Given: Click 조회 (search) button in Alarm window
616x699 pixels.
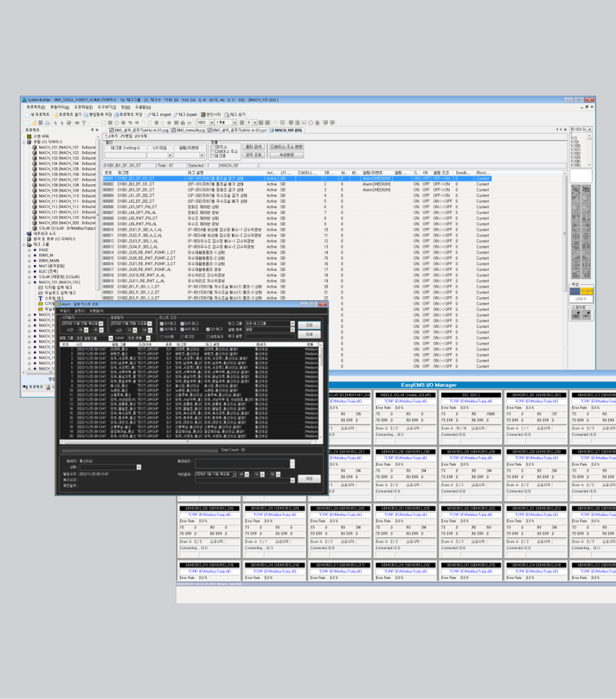Looking at the screenshot, I should 309,325.
